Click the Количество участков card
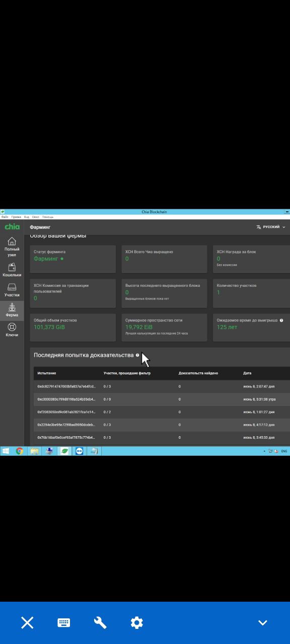The image size is (290, 644). tap(252, 293)
